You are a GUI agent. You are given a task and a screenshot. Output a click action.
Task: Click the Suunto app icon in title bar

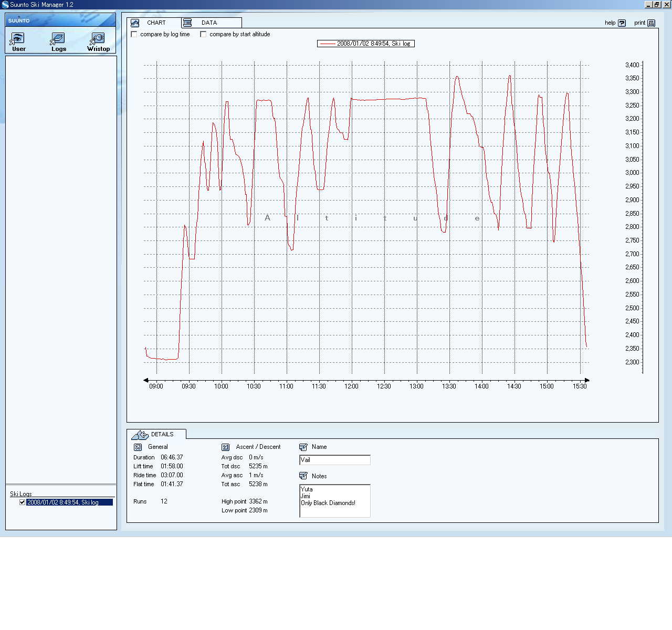coord(5,5)
